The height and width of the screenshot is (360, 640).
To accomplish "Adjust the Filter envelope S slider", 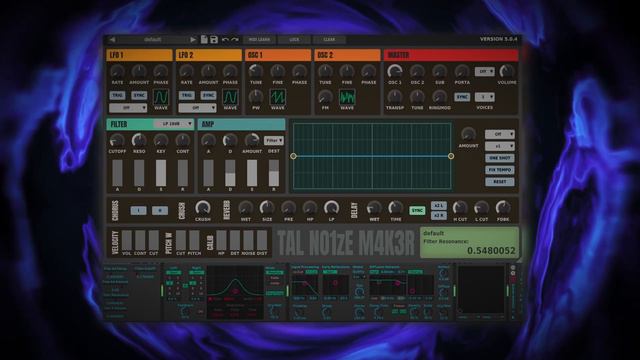I will [161, 173].
